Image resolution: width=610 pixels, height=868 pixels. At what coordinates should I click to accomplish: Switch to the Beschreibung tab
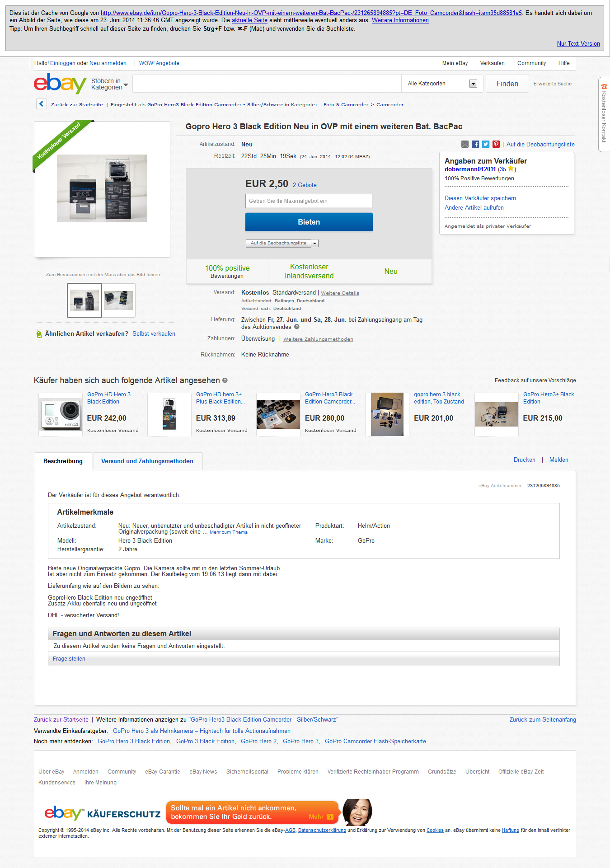(63, 461)
